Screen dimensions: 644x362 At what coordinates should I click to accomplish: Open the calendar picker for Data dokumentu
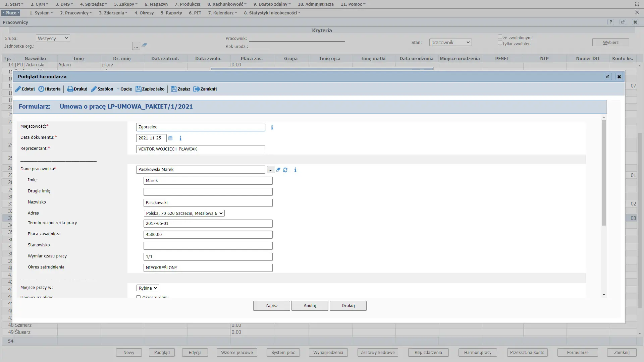[x=170, y=138]
